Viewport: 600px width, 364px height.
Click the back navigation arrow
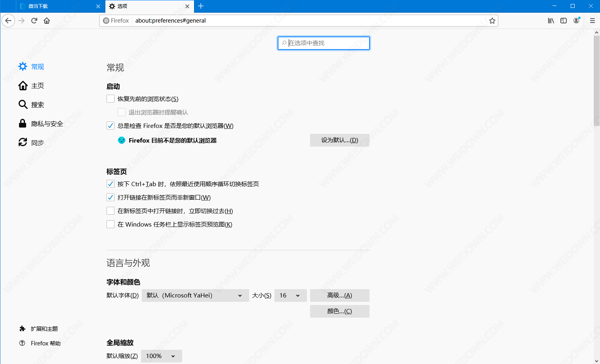click(8, 21)
